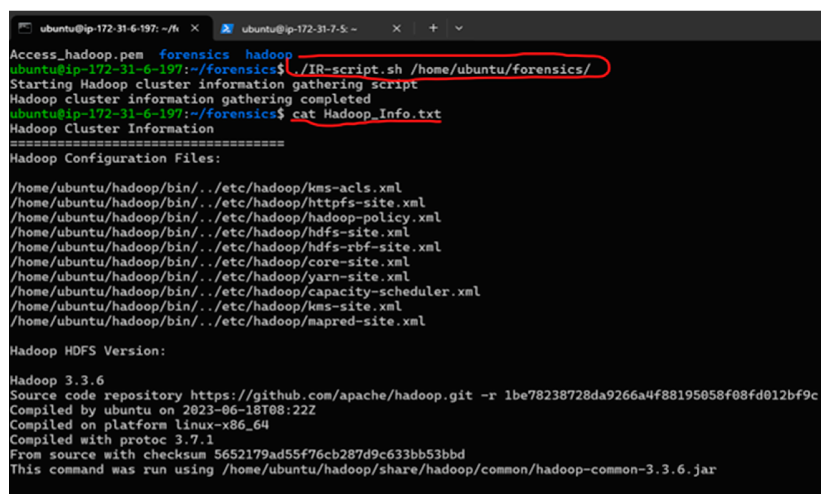Open a new tab with plus icon
829x504 pixels.
(x=433, y=28)
